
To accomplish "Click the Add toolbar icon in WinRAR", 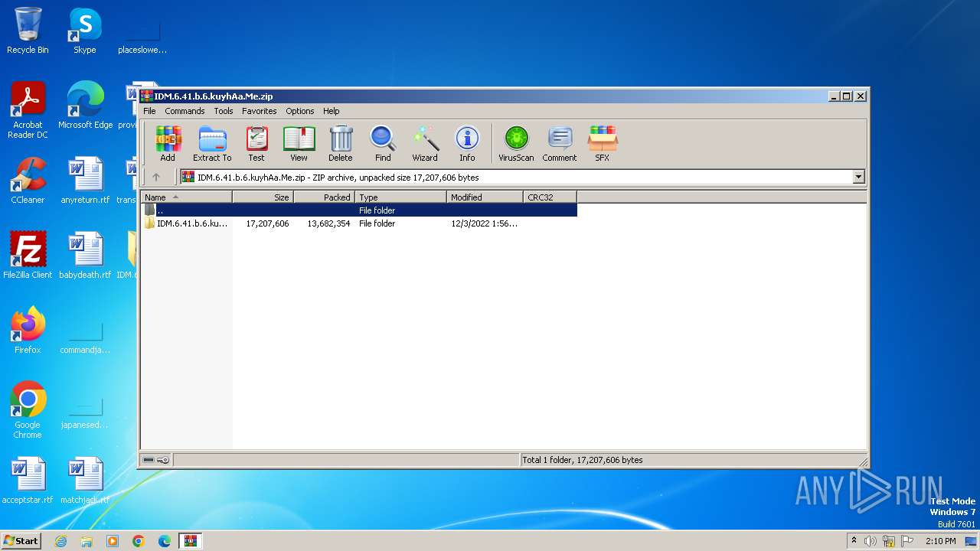I will pos(168,144).
